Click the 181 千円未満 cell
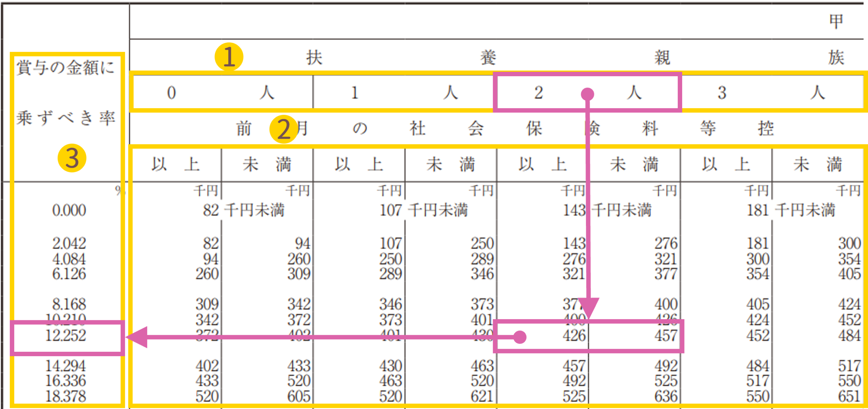 [791, 210]
